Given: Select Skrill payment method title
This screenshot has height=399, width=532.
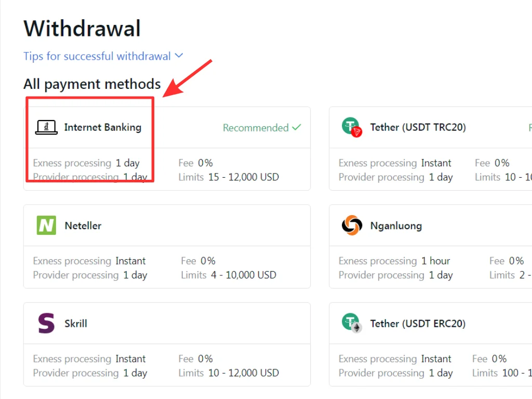Looking at the screenshot, I should (x=76, y=323).
